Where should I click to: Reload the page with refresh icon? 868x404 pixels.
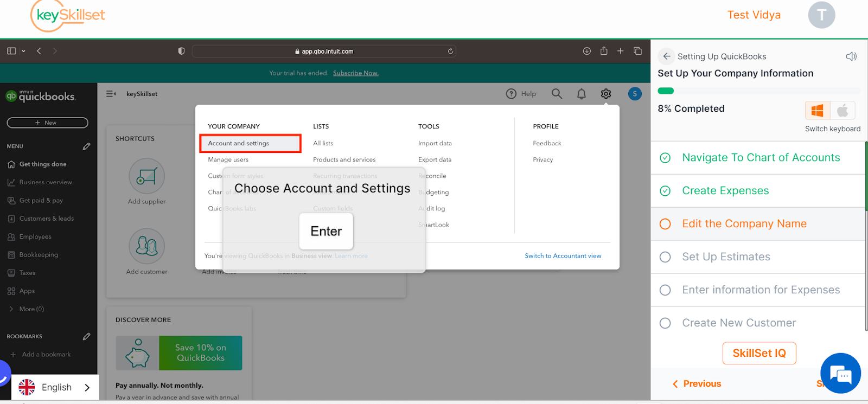pyautogui.click(x=450, y=51)
